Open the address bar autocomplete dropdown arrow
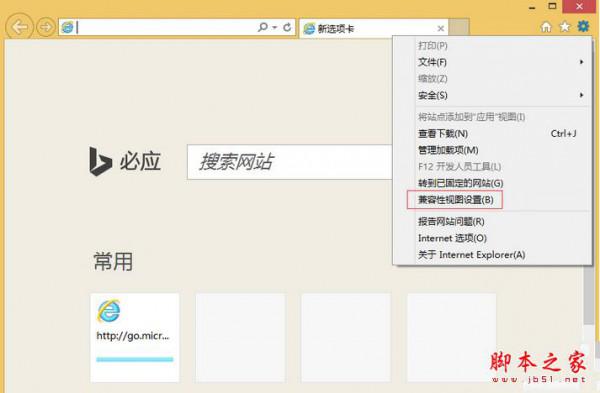This screenshot has width=600, height=393. tap(274, 28)
